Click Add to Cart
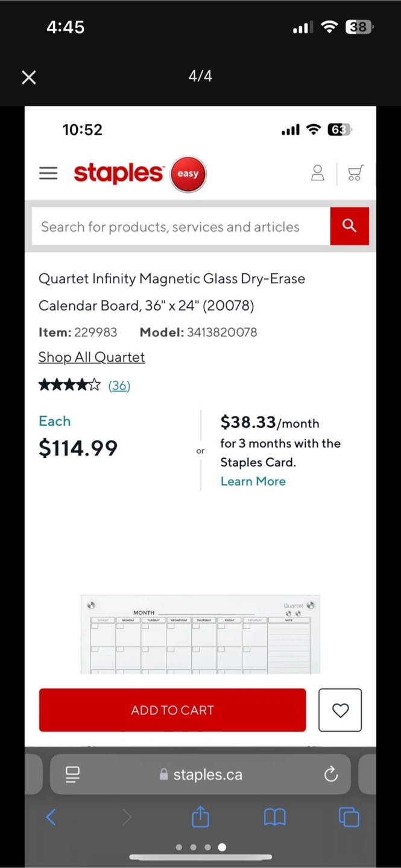401x868 pixels. coord(172,709)
